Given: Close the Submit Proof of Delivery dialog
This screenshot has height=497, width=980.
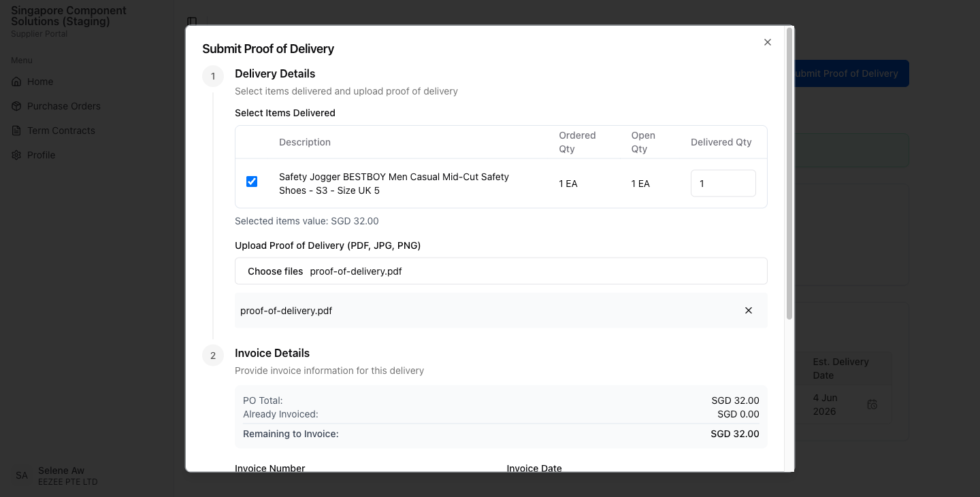Looking at the screenshot, I should pos(768,42).
